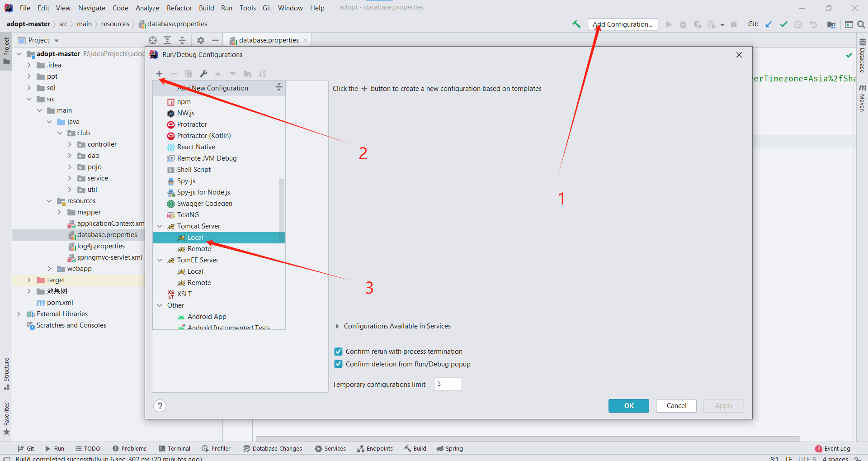Collapse the resources folder

pyautogui.click(x=49, y=201)
